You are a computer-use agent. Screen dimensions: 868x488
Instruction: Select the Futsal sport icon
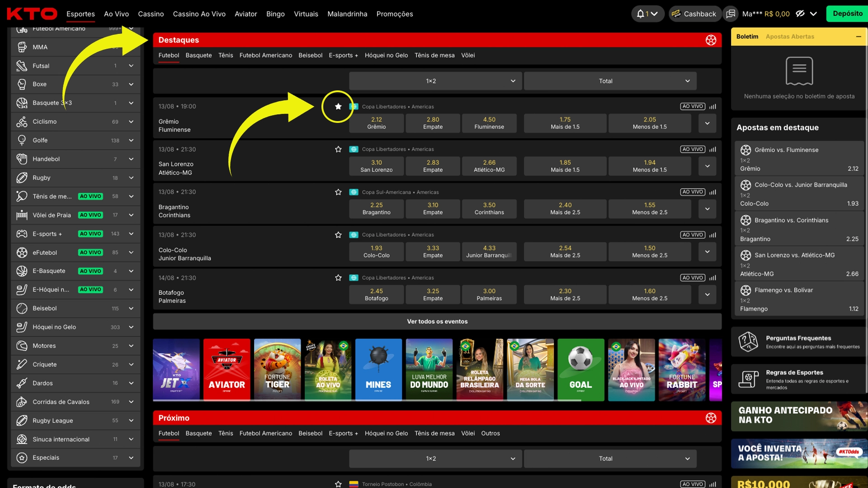click(22, 66)
